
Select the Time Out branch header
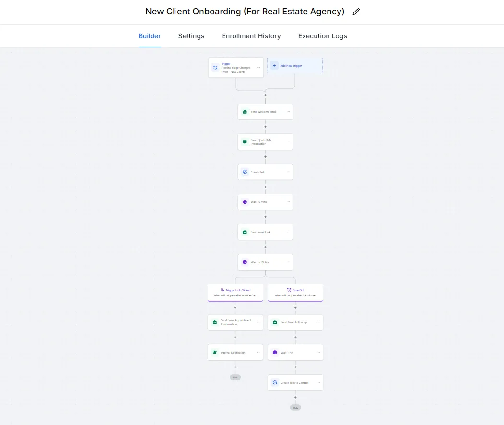tap(295, 293)
